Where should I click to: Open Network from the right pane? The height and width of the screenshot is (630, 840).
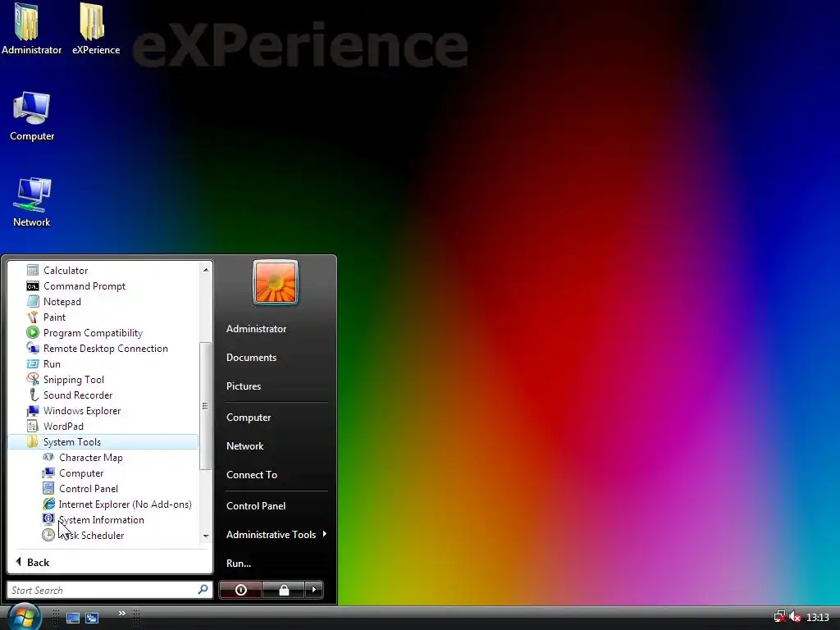tap(244, 445)
